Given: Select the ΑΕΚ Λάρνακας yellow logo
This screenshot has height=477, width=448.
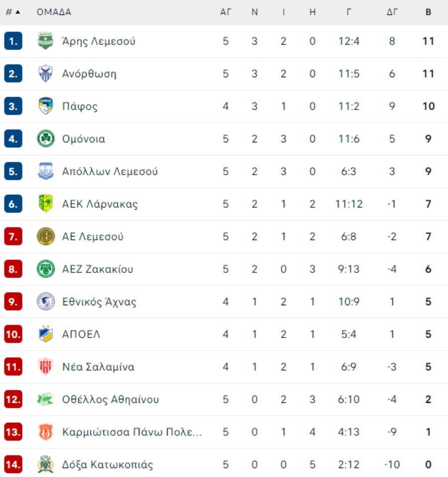Looking at the screenshot, I should click(x=46, y=204).
